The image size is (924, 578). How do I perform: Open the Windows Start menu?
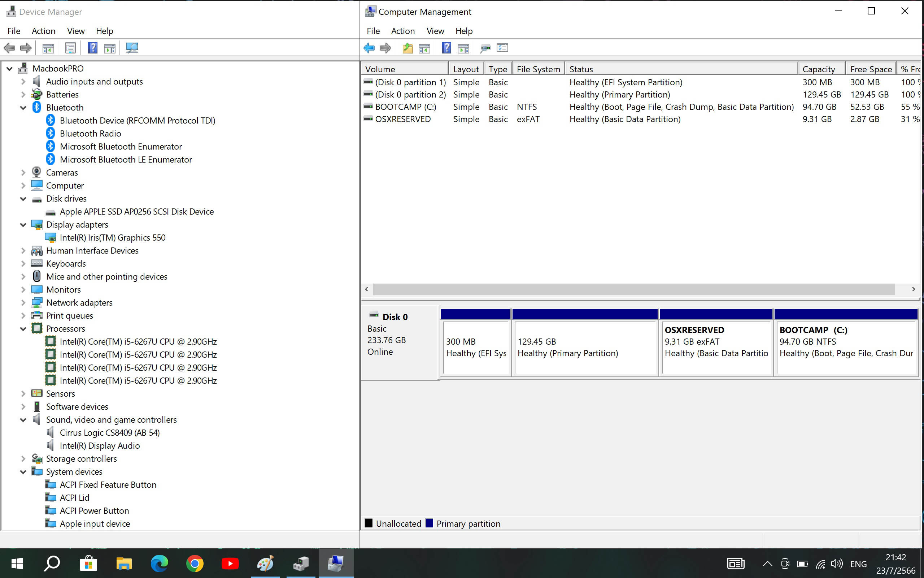click(17, 564)
